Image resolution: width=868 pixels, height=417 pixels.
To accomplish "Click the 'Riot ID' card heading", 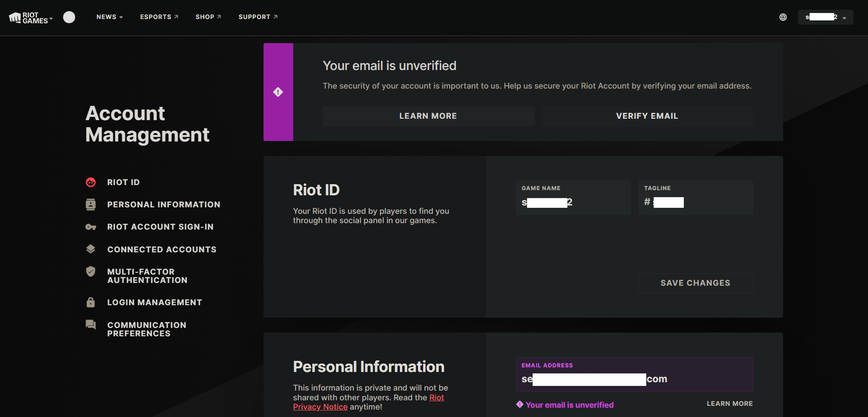I will pyautogui.click(x=316, y=190).
